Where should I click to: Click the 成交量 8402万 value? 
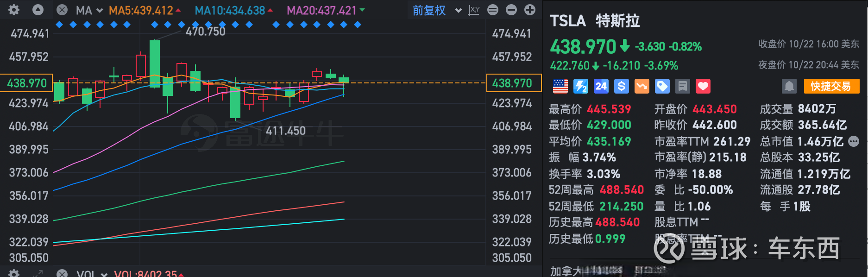817,109
